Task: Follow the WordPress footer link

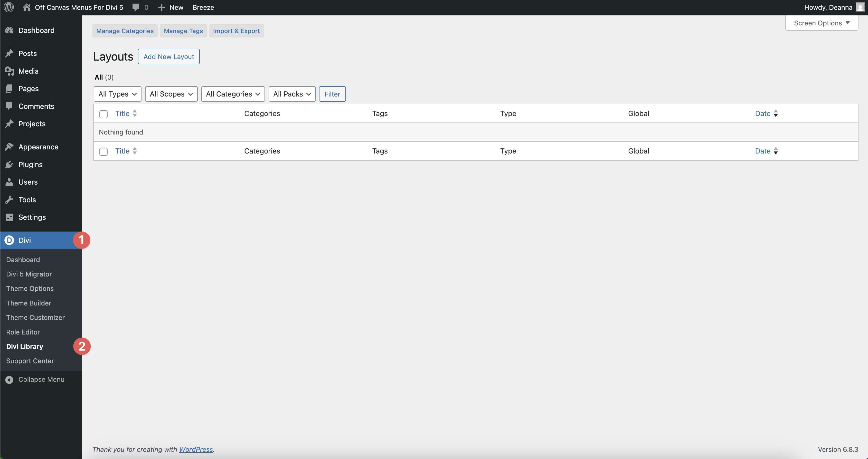Action: click(196, 449)
